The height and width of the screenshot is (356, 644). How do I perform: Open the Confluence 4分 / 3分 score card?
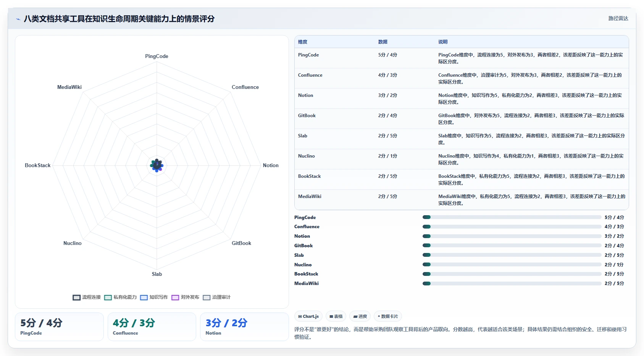[x=152, y=327]
